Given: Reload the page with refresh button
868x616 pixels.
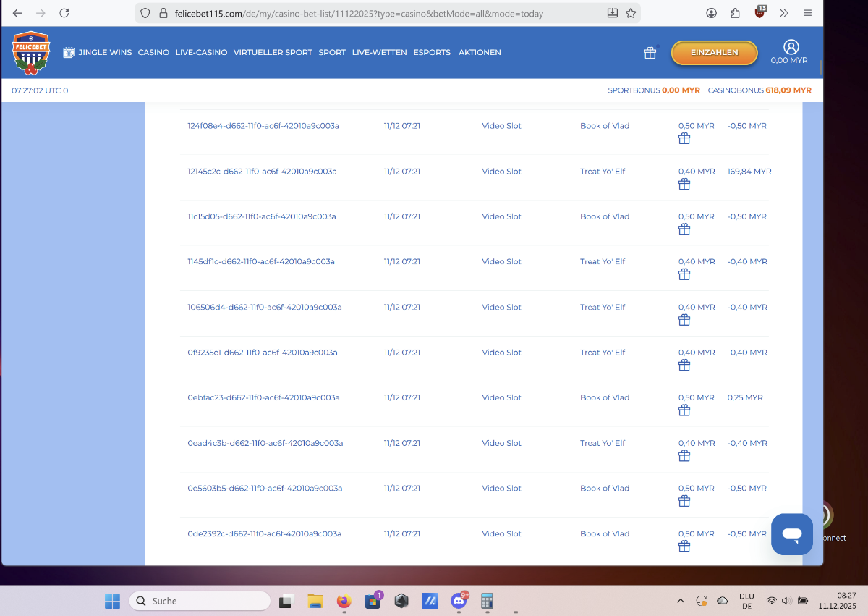Looking at the screenshot, I should pyautogui.click(x=64, y=13).
